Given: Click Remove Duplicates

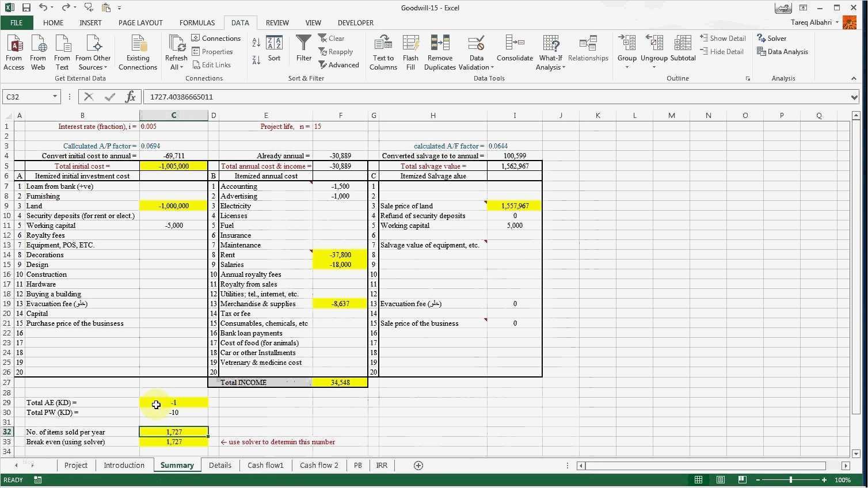Looking at the screenshot, I should [440, 52].
